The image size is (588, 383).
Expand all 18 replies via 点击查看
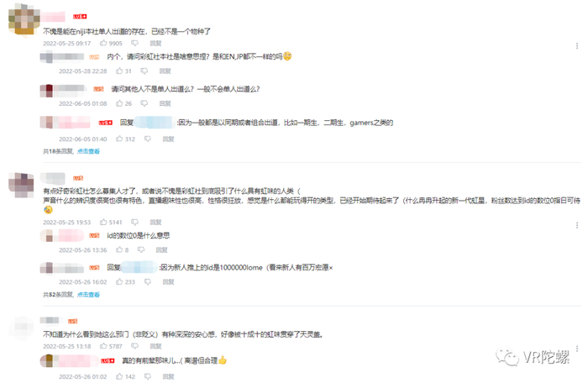[88, 151]
